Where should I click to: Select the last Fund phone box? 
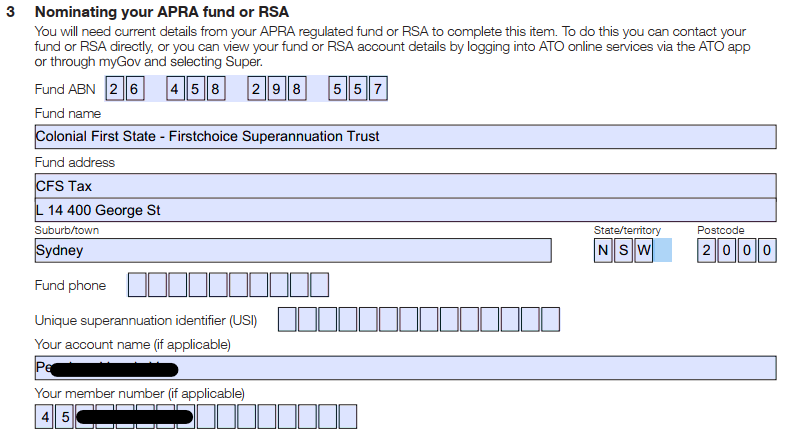[319, 286]
